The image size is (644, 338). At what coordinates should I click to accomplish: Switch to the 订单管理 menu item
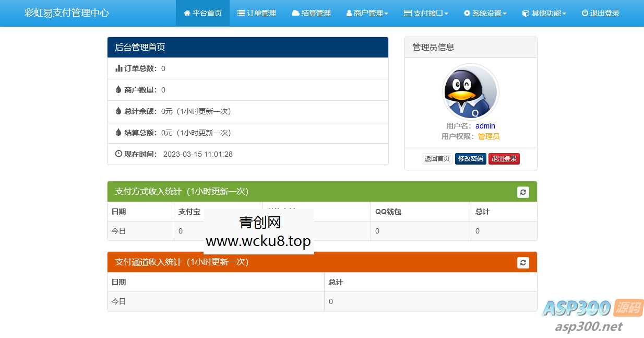pyautogui.click(x=256, y=13)
